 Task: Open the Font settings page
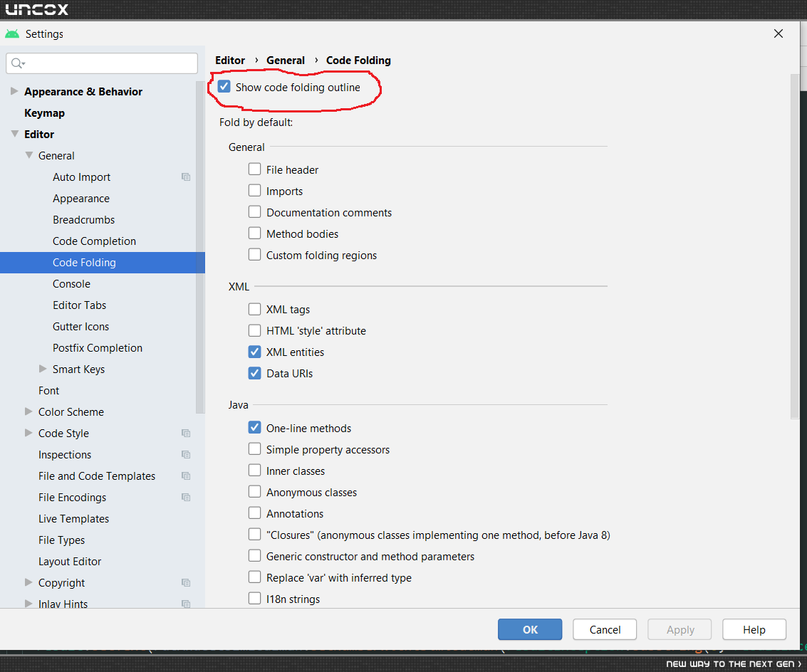pyautogui.click(x=48, y=391)
